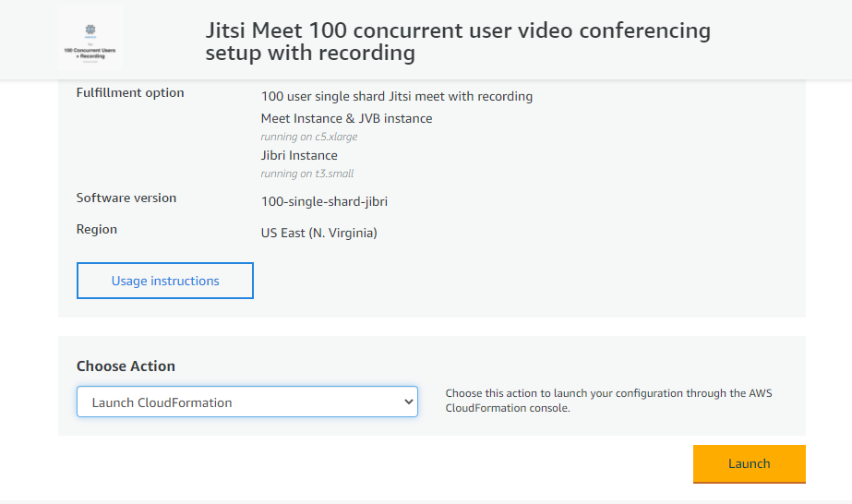Click the gear icon in product logo
This screenshot has width=852, height=504.
(x=90, y=29)
